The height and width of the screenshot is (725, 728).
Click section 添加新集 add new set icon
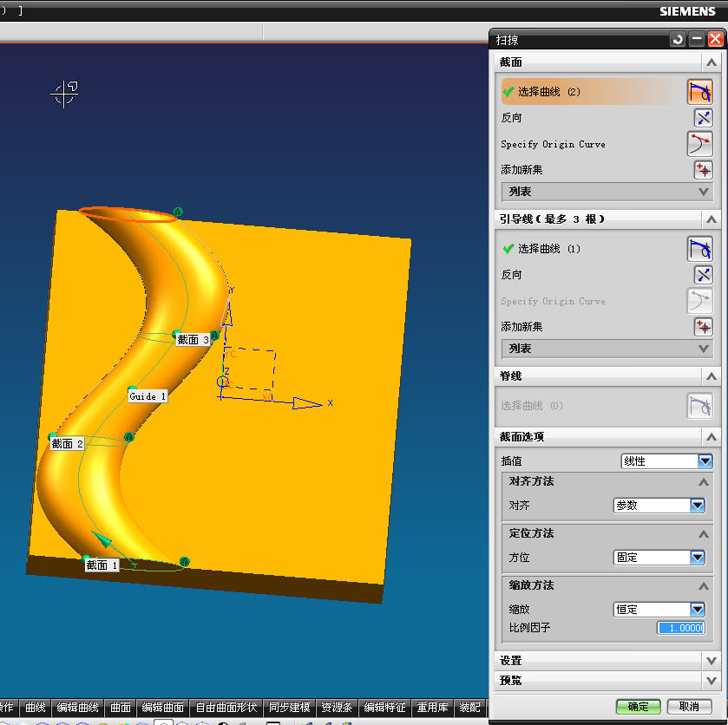pyautogui.click(x=704, y=170)
